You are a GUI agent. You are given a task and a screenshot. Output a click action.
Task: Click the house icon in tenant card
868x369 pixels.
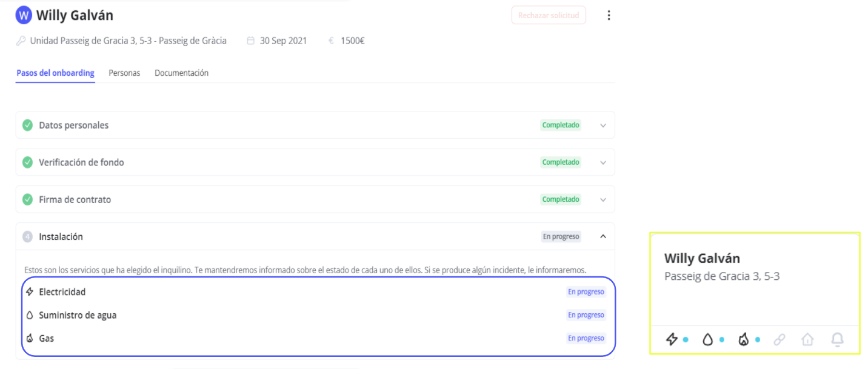pos(807,339)
